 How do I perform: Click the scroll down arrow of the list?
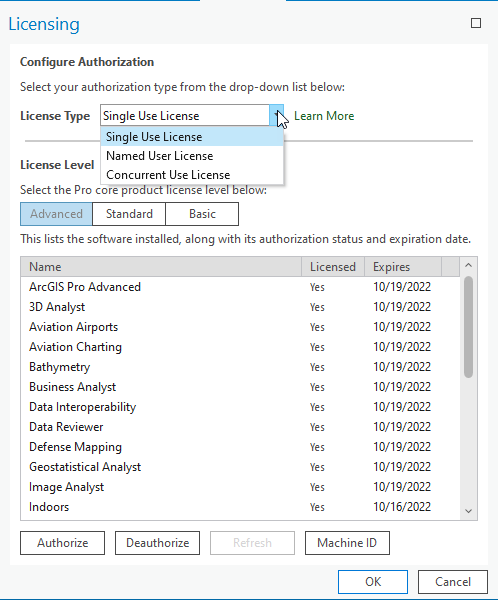tap(469, 511)
